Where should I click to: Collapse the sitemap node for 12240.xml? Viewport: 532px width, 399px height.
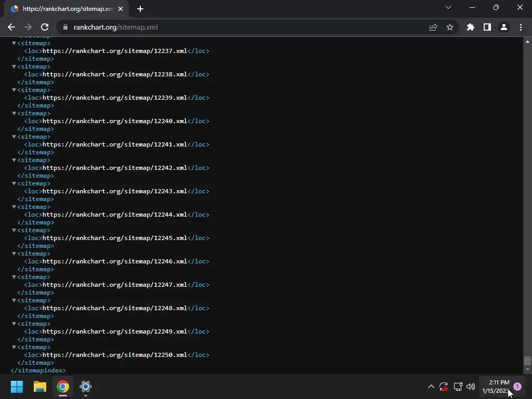pyautogui.click(x=14, y=113)
